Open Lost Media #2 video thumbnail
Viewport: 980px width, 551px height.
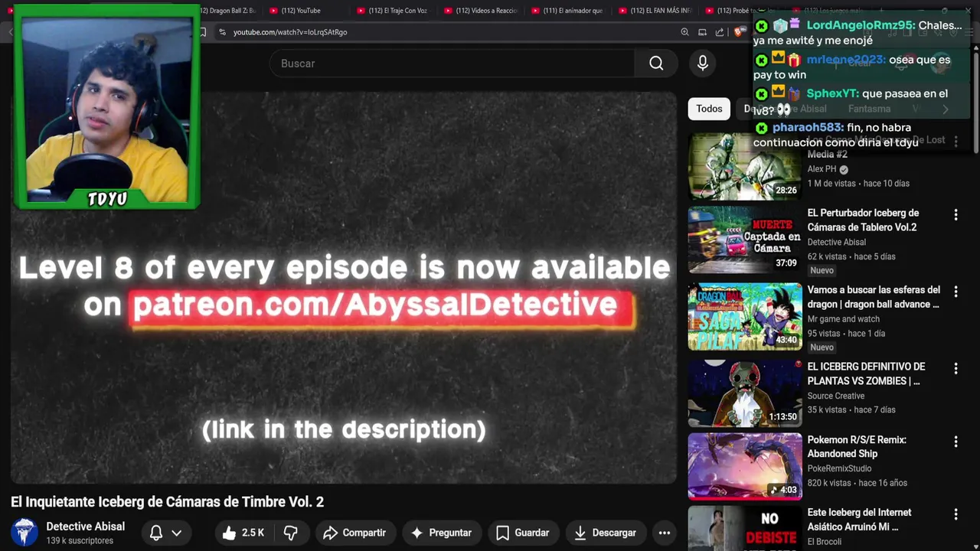(x=745, y=166)
